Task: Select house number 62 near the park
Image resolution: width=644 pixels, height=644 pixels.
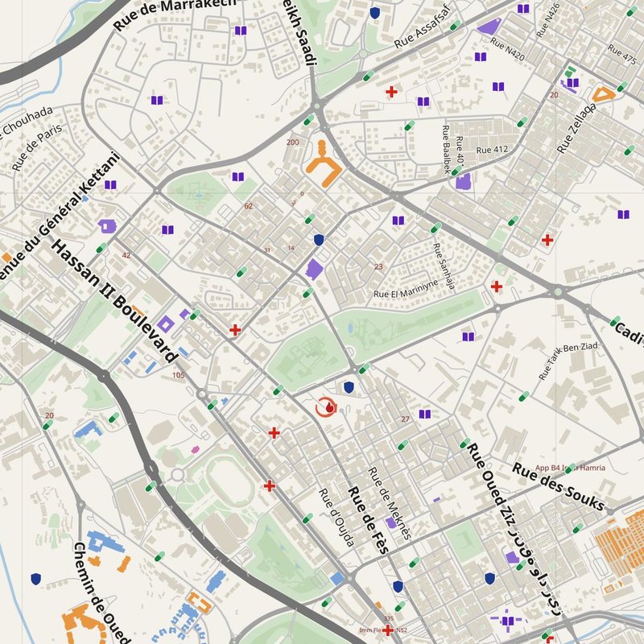Action: pyautogui.click(x=249, y=206)
